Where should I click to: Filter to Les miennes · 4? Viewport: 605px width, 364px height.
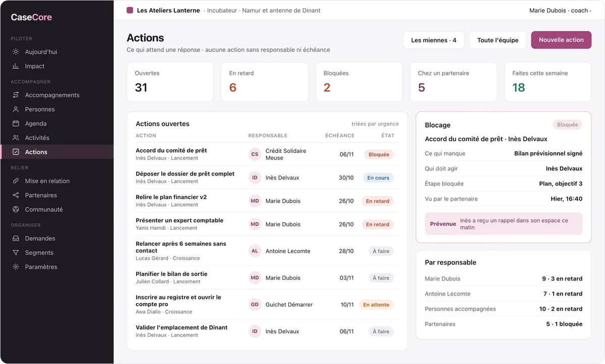point(434,40)
